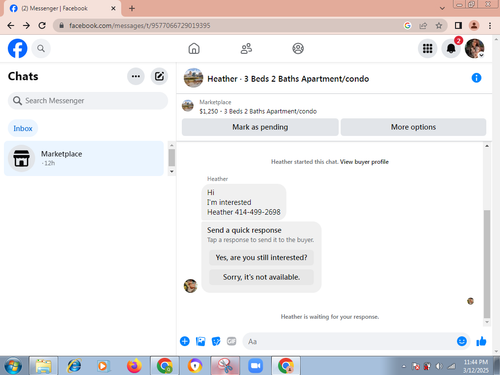
Task: Select the Inbox tab
Action: coord(23,128)
